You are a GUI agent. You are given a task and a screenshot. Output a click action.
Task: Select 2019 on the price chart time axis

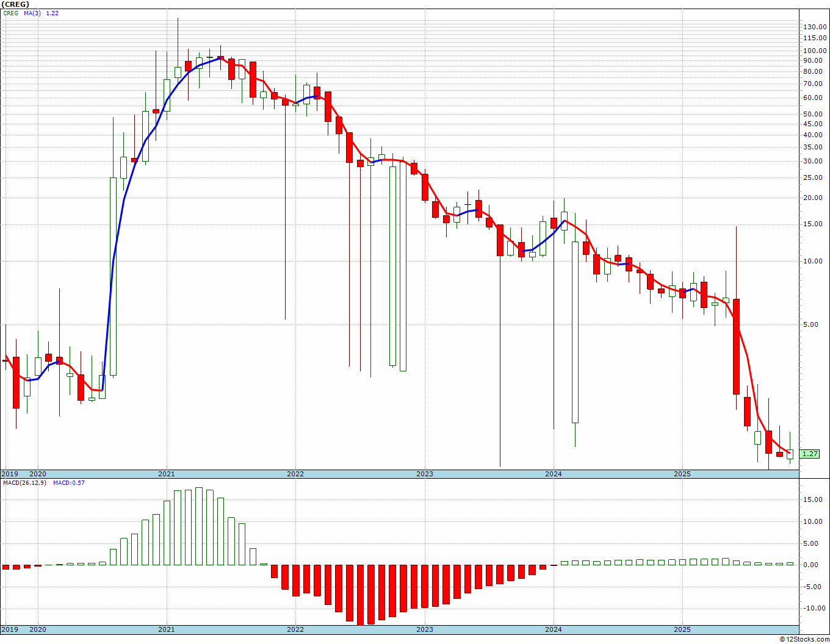point(9,474)
